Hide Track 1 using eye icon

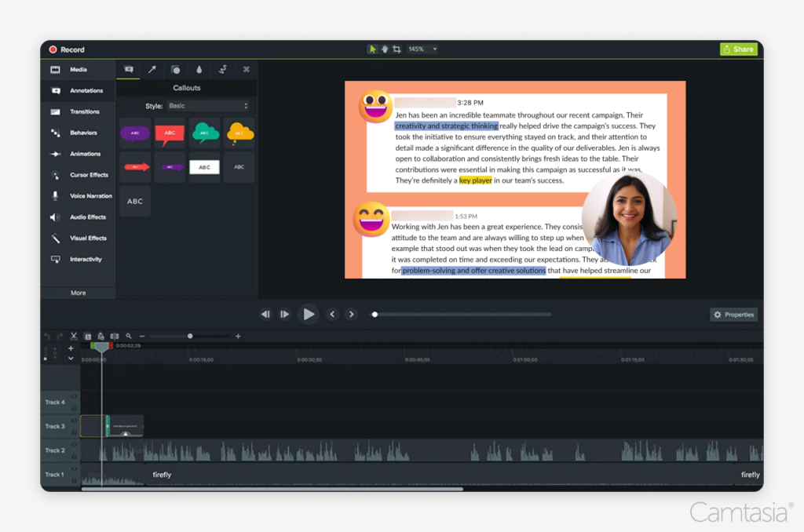tap(74, 468)
